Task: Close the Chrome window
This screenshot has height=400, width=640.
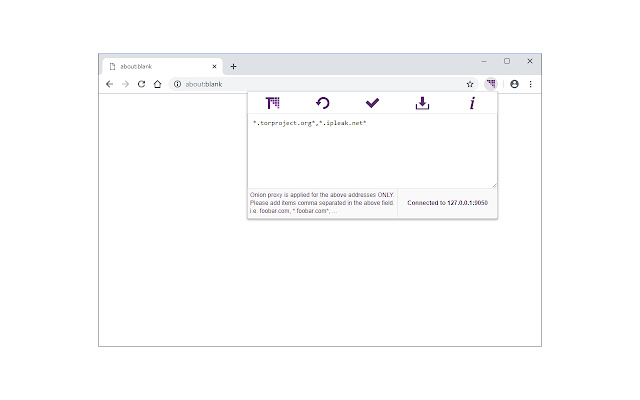Action: 530,61
